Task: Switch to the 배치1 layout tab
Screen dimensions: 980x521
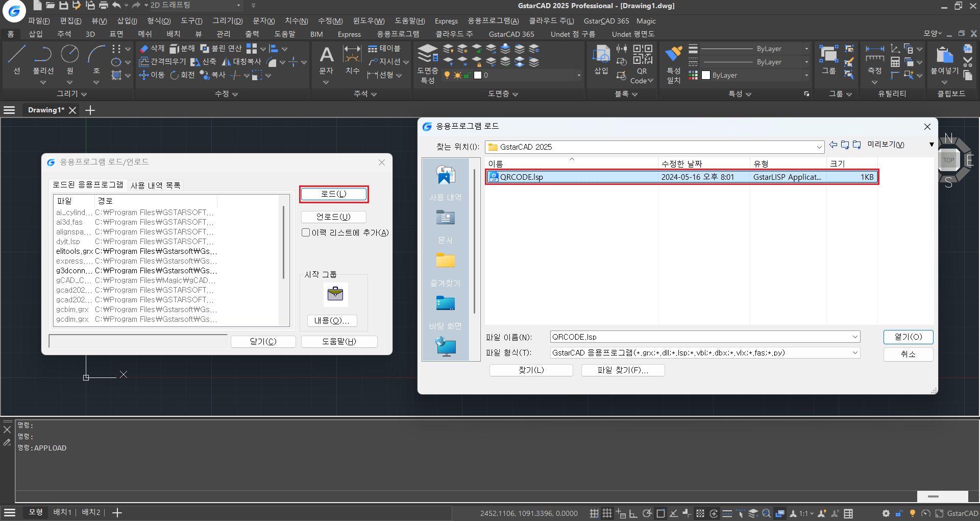Action: [62, 512]
